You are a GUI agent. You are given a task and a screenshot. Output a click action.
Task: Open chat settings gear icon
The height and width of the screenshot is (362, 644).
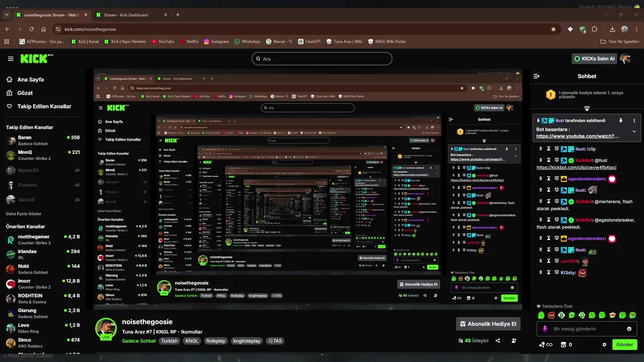(604, 345)
